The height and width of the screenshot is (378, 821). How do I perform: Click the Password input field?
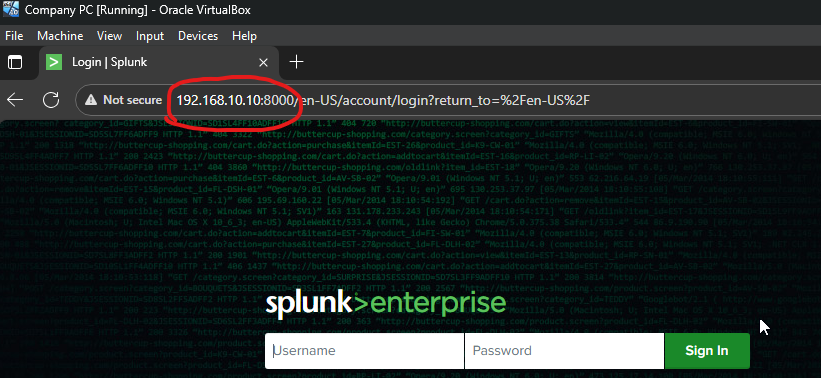point(564,351)
